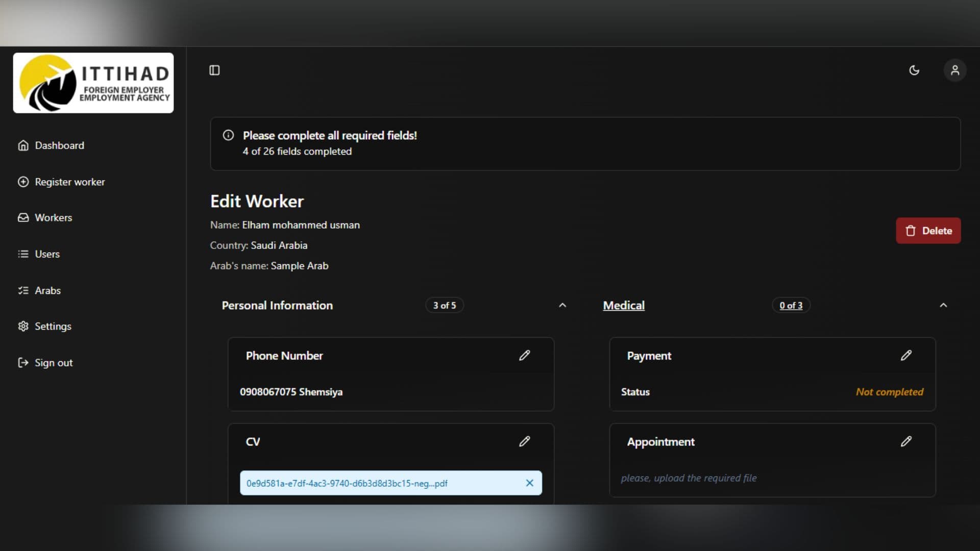Click the Sign out arrow icon
The width and height of the screenshot is (980, 551).
point(23,363)
